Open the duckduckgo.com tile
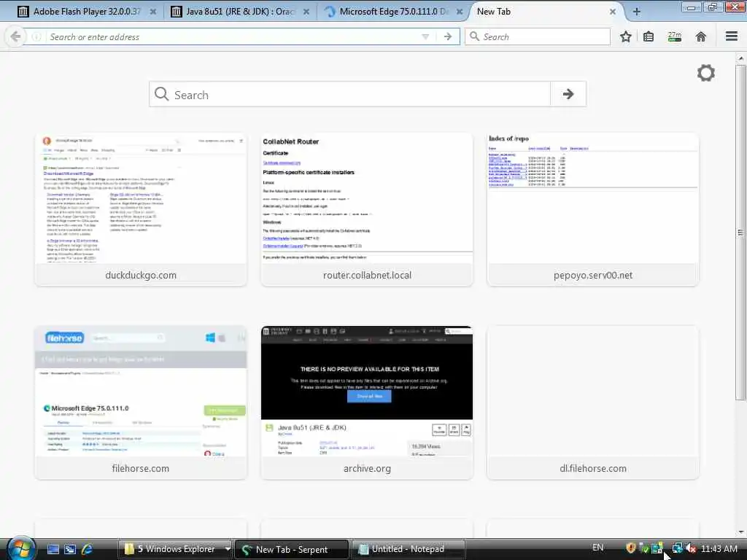The height and width of the screenshot is (560, 747). click(141, 209)
